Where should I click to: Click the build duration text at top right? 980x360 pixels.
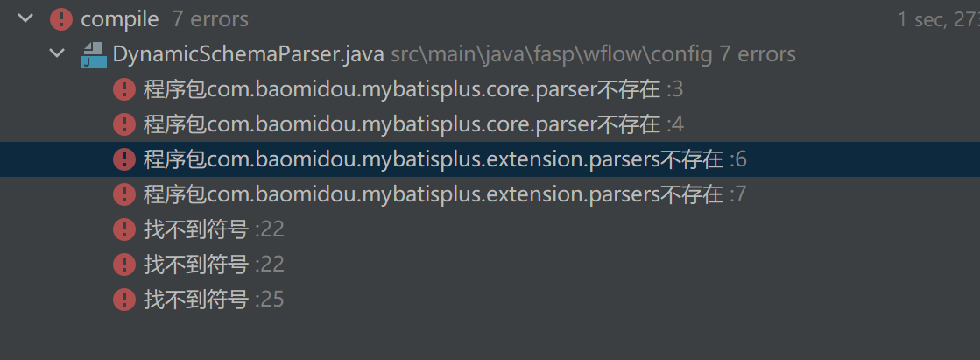936,18
